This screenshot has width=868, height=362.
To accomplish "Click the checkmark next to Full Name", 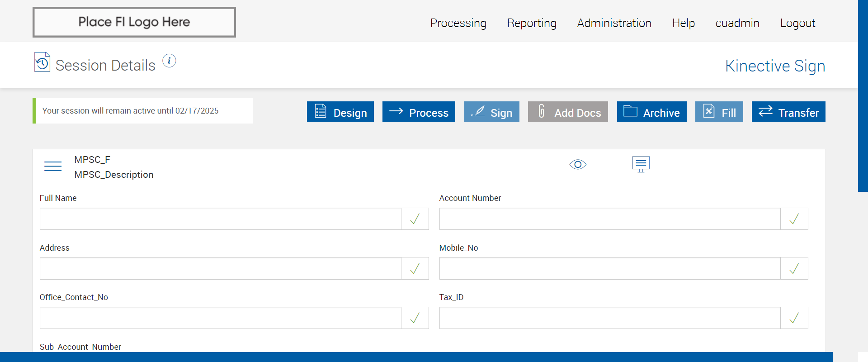I will pos(415,219).
